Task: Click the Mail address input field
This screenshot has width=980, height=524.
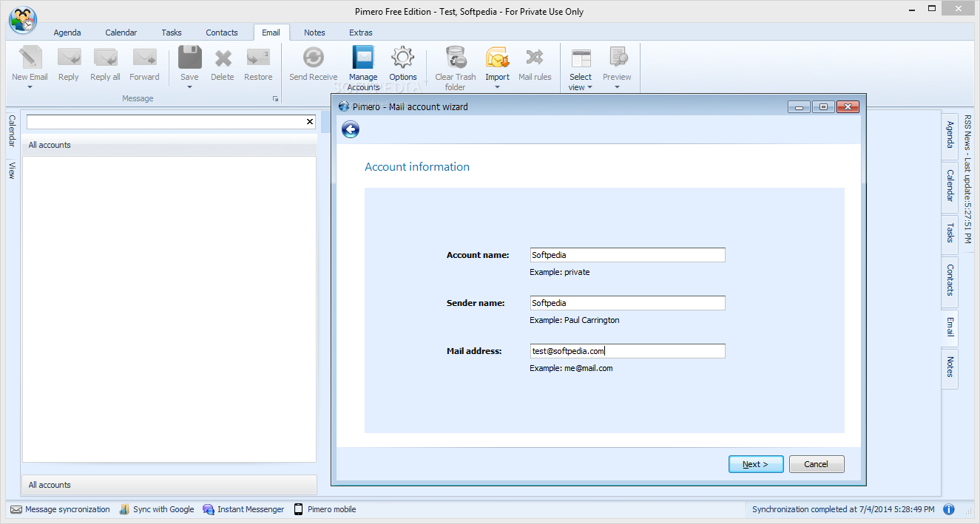Action: (x=627, y=351)
